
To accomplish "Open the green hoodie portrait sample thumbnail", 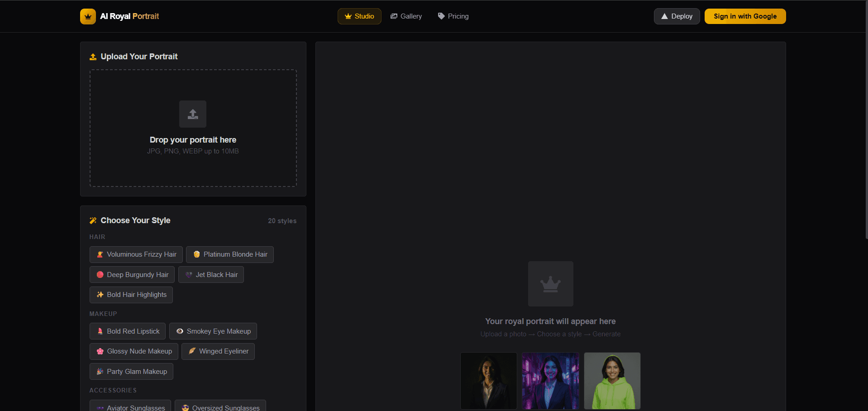I will click(x=612, y=381).
